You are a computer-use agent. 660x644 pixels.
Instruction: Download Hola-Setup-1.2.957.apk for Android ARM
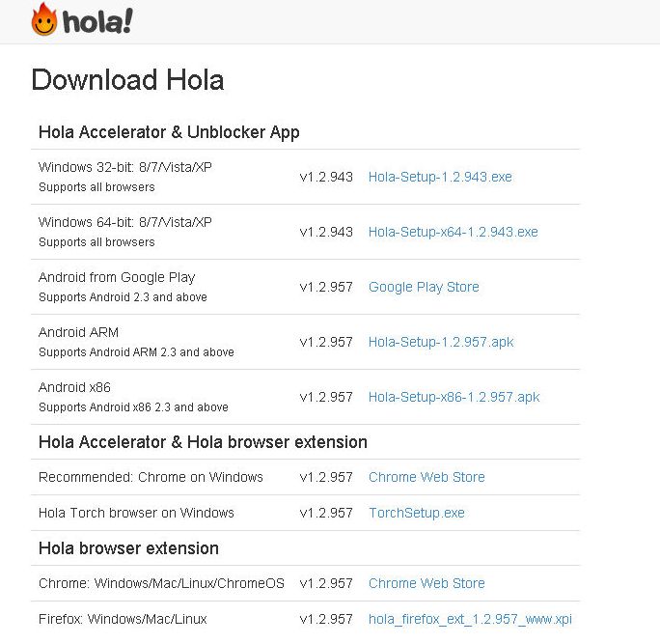click(x=441, y=342)
